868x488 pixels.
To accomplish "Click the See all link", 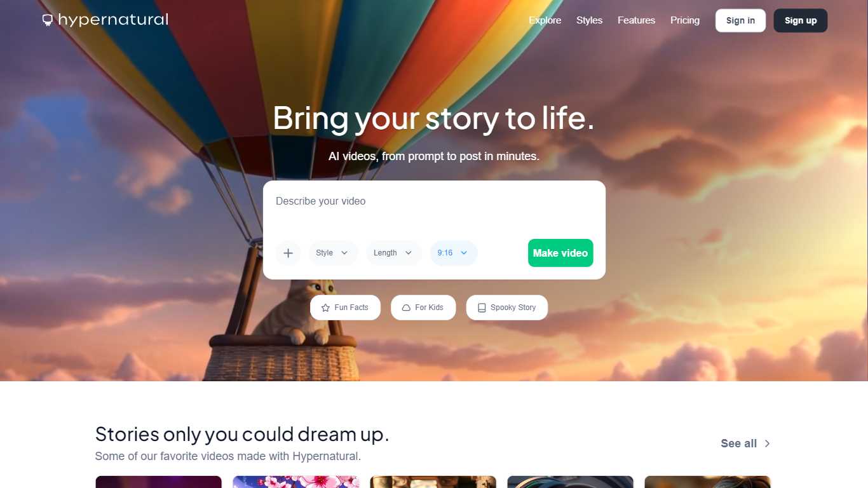I will pyautogui.click(x=738, y=444).
